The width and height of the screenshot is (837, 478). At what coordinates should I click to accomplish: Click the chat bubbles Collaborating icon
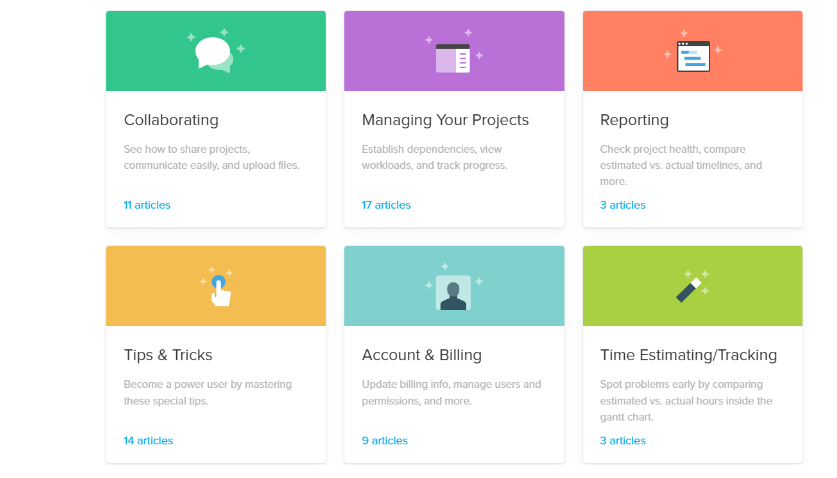point(215,53)
